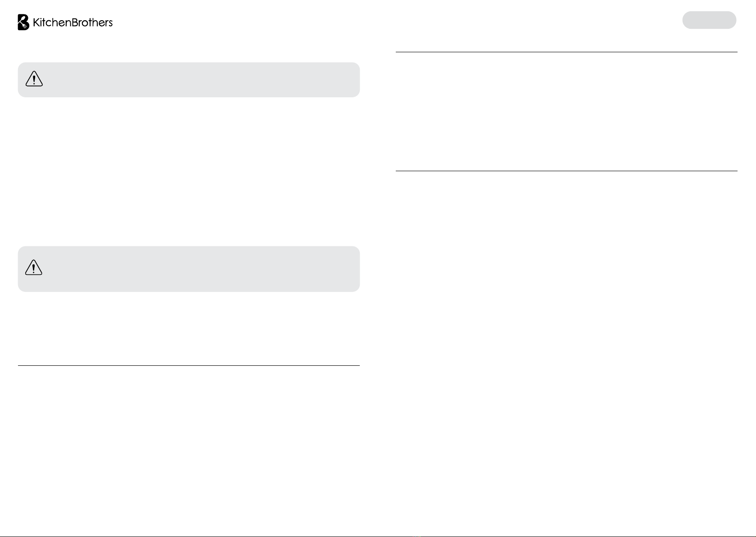Select the exclamation mark in lower warning triangle
756x537 pixels.
(x=34, y=269)
